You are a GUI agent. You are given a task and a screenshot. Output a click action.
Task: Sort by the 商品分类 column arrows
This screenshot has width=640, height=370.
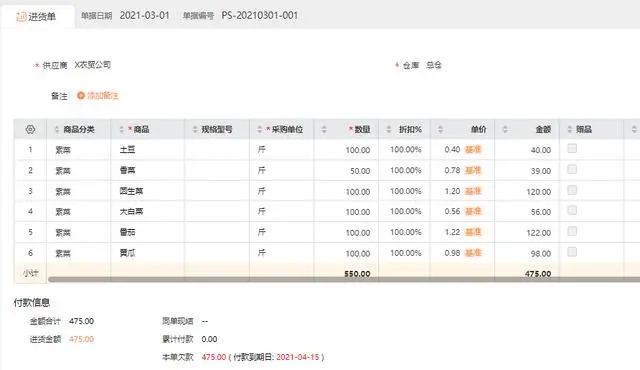[57, 129]
